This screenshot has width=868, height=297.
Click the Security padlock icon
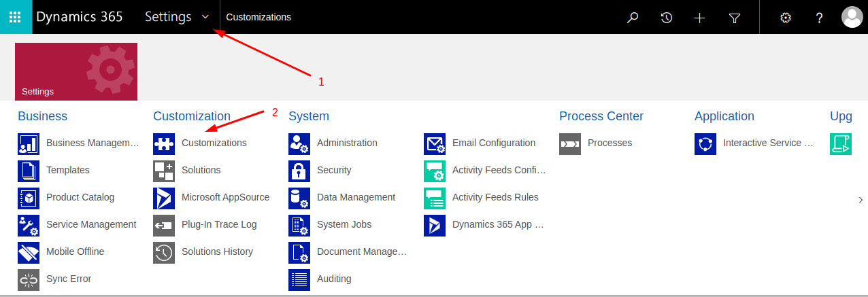coord(299,171)
